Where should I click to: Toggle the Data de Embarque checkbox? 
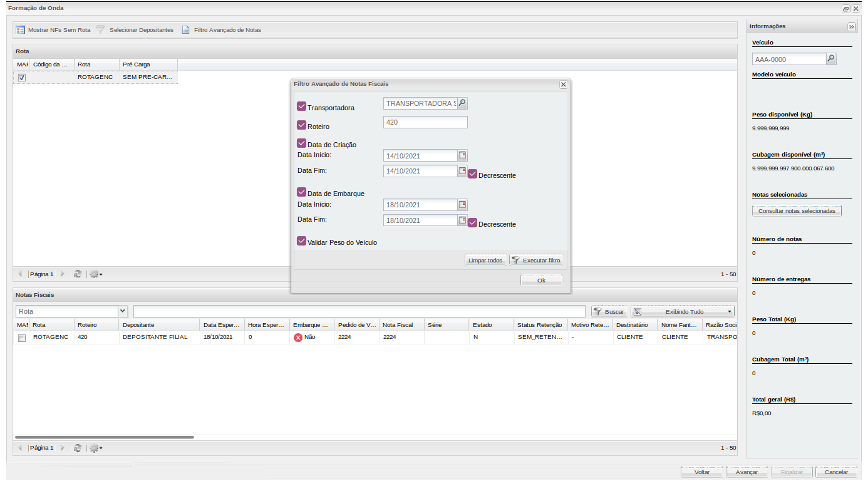tap(302, 192)
